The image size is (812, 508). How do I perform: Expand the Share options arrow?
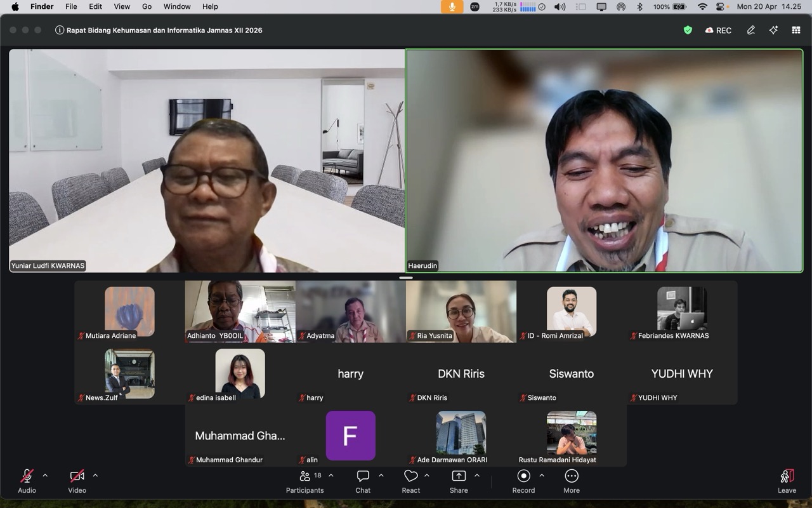point(477,475)
